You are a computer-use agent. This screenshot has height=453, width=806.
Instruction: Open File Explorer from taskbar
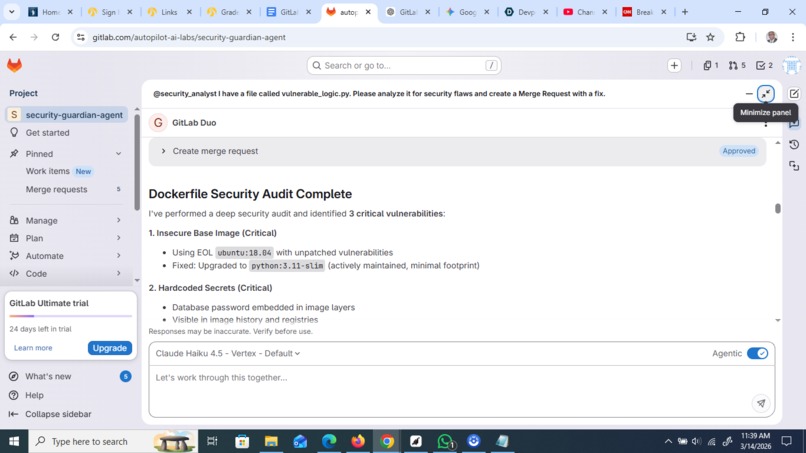[x=271, y=441]
